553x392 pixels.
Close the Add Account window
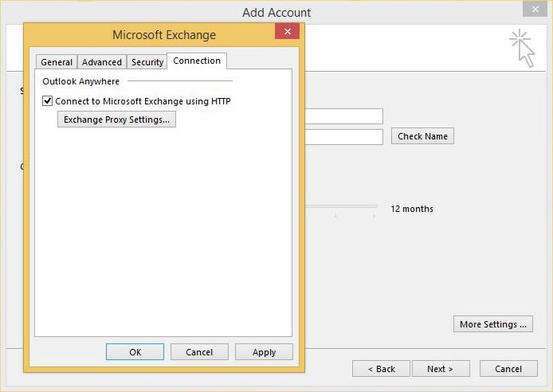click(535, 10)
